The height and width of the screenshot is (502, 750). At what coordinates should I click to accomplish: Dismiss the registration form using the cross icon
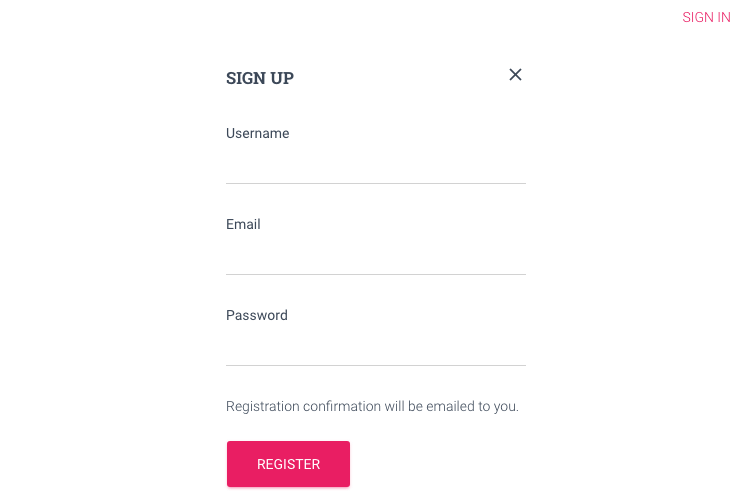515,75
